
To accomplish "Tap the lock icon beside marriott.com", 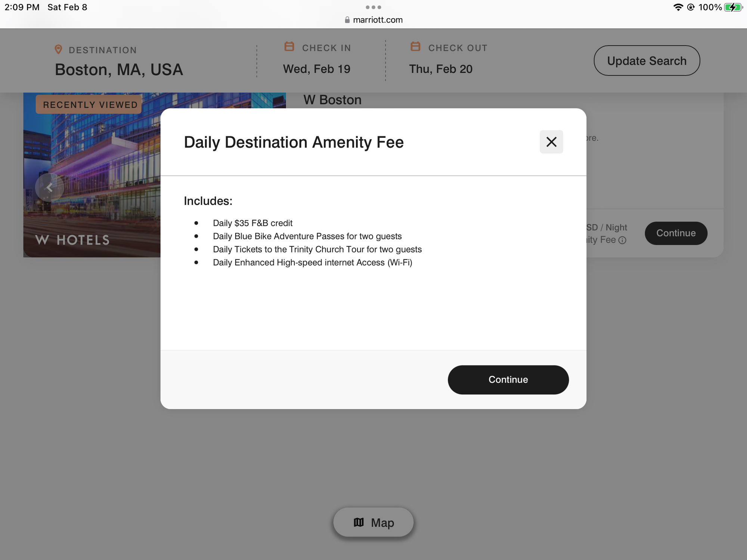I will [x=347, y=20].
